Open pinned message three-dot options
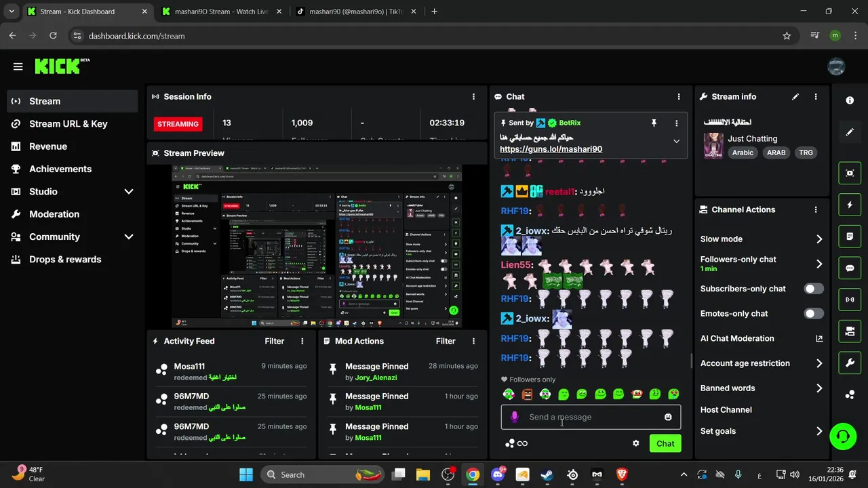The image size is (868, 488). 676,123
